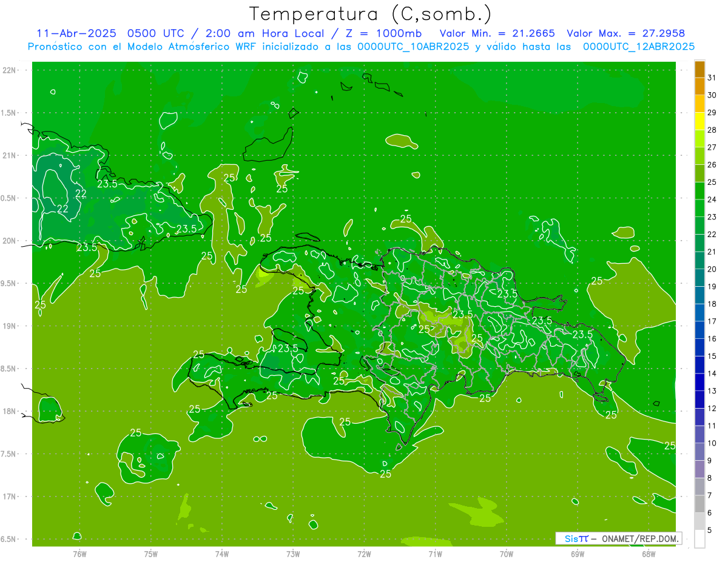Click model init time "0000UTC_10ABR2025"
Screen dimensions: 728x562
tap(410, 47)
